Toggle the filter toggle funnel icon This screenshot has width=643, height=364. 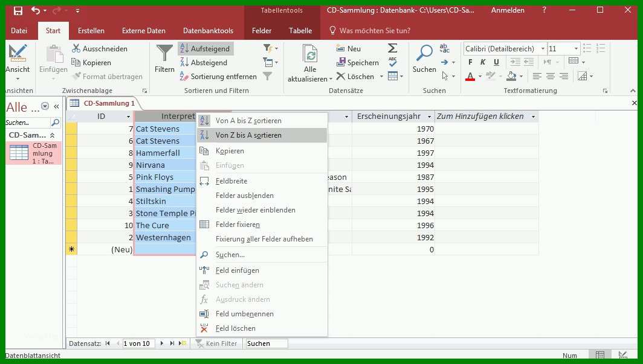click(267, 76)
